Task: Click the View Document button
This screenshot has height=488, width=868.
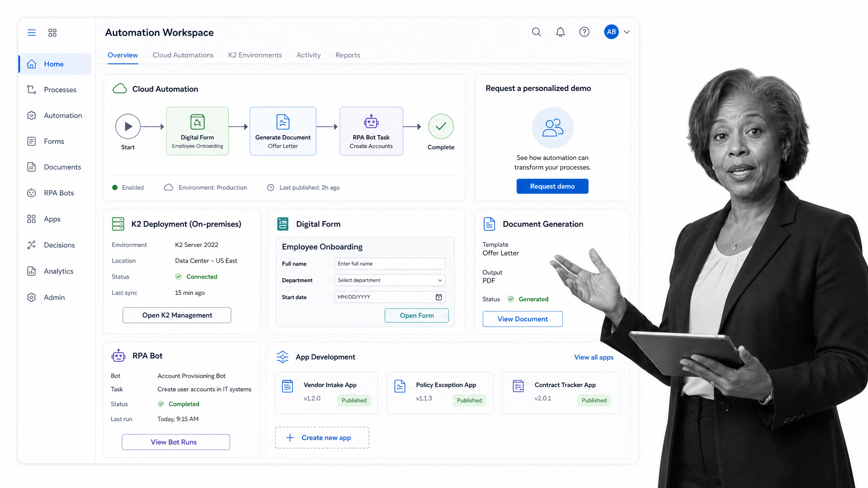Action: (x=523, y=319)
